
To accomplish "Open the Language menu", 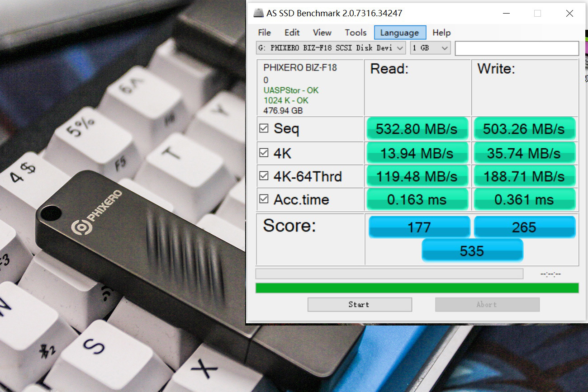I will (x=400, y=33).
